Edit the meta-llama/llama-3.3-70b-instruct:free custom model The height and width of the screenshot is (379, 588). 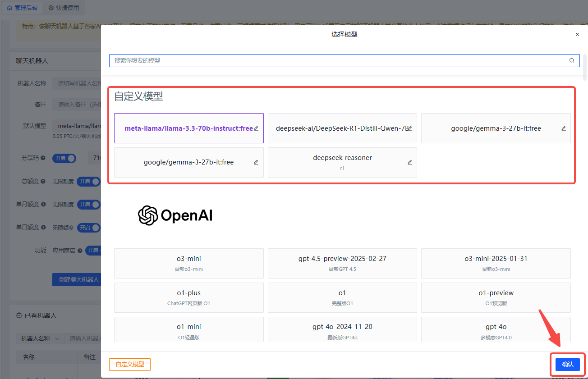tap(256, 128)
